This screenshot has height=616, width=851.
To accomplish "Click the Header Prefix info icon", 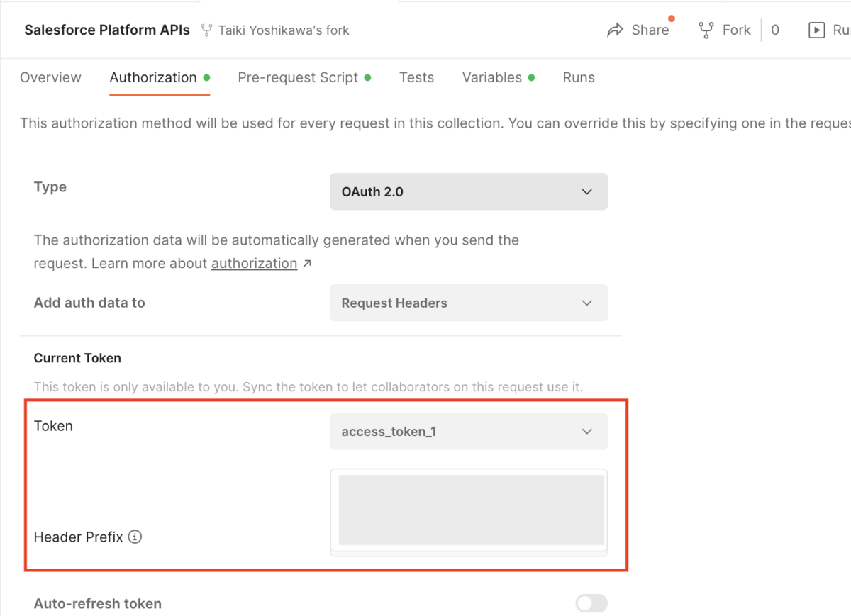I will coord(135,537).
